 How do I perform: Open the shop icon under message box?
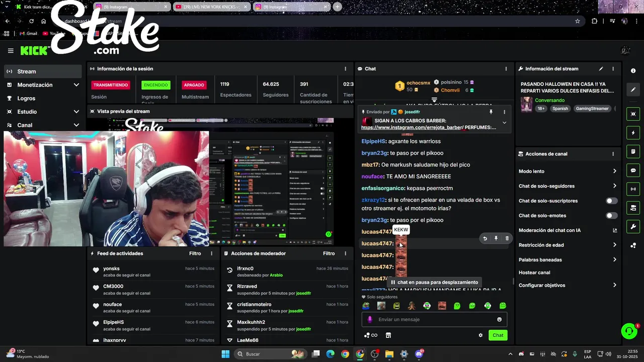388,335
